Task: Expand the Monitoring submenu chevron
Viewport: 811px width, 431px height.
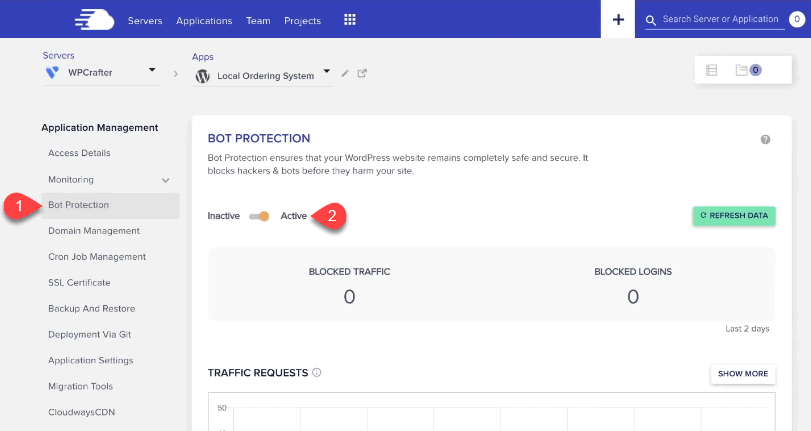Action: [166, 180]
